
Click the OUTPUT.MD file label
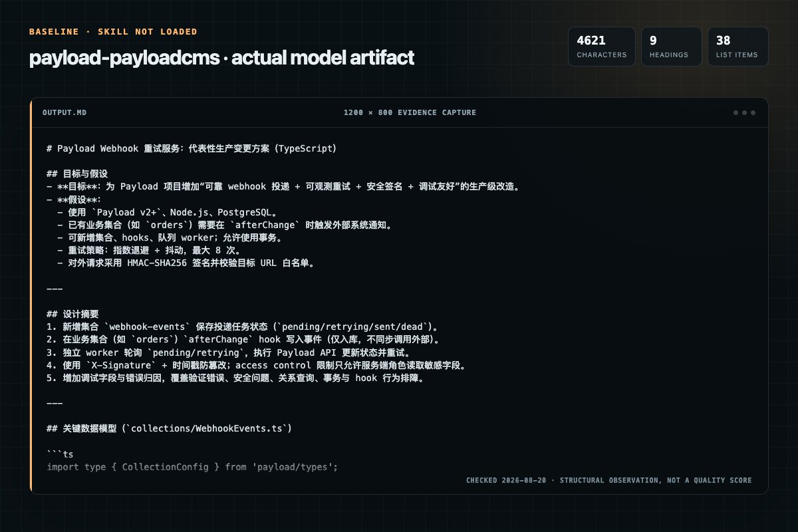[65, 112]
